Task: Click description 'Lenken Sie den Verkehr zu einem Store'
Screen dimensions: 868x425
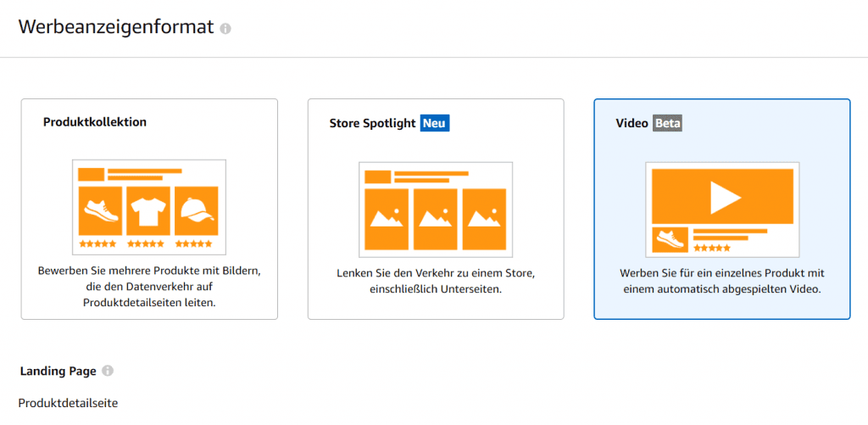Action: [436, 281]
